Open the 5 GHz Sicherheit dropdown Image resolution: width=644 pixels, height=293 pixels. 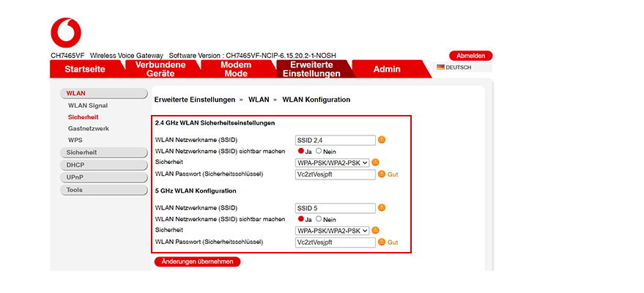(x=332, y=231)
